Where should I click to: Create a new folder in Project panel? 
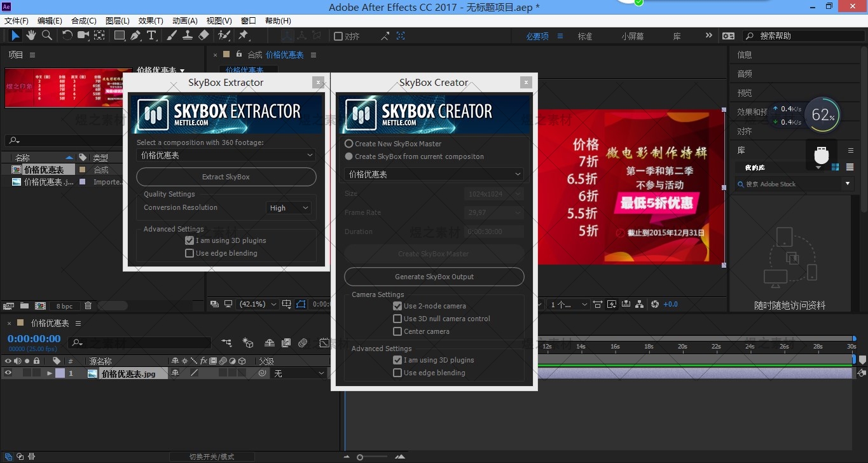pos(24,306)
